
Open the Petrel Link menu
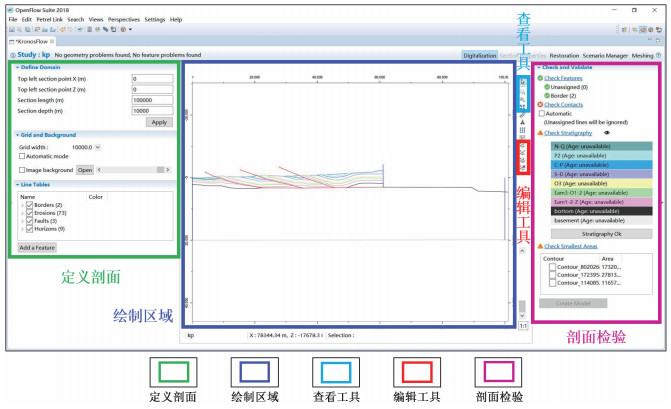pyautogui.click(x=49, y=19)
